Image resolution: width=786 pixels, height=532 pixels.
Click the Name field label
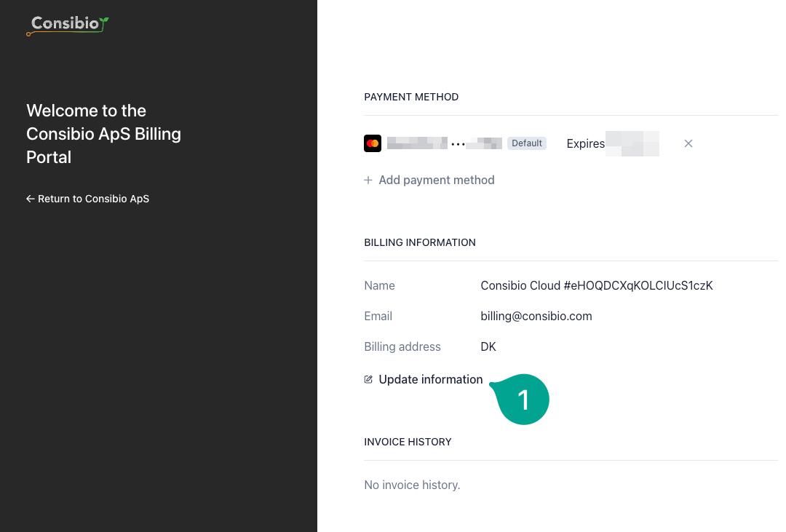(379, 285)
